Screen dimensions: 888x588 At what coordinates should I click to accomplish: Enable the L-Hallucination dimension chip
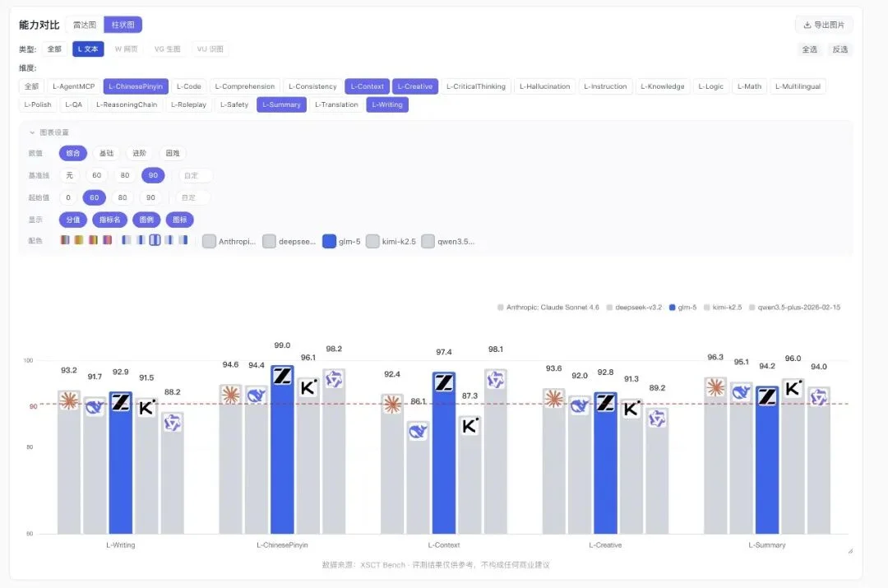545,86
